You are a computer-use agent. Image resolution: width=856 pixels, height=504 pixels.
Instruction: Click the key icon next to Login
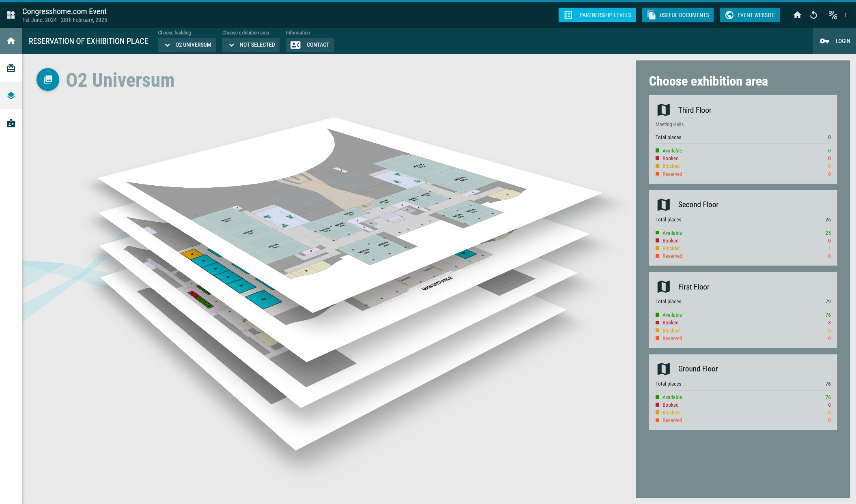tap(824, 41)
